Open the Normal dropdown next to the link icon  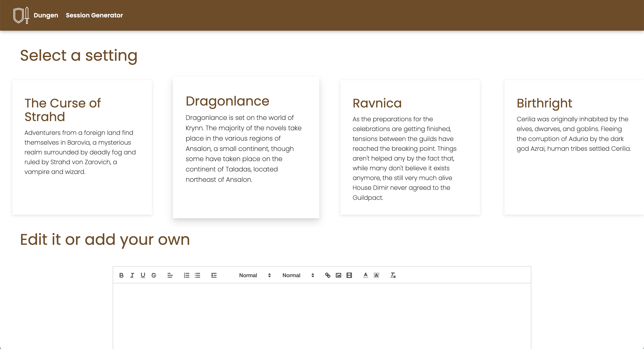click(298, 275)
